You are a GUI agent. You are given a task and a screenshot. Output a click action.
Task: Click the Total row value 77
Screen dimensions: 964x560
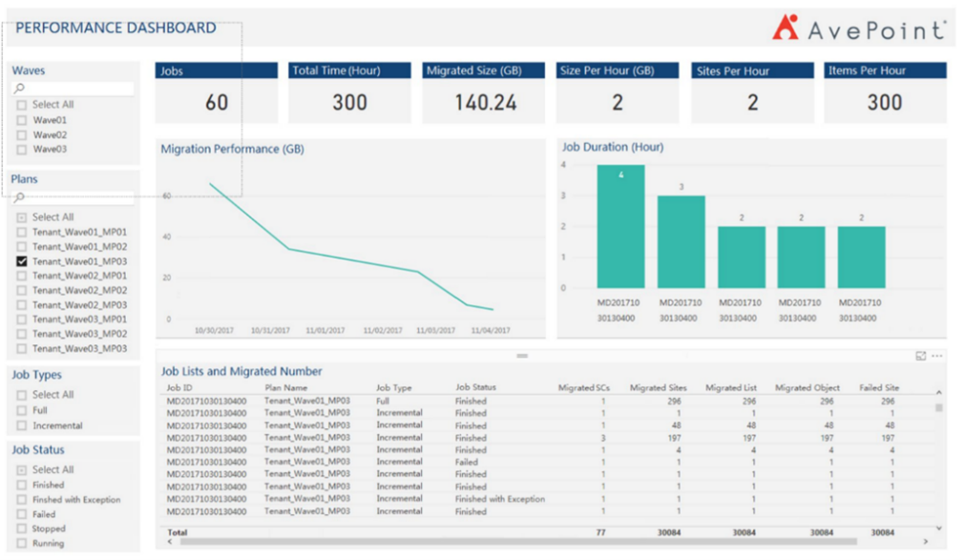pyautogui.click(x=600, y=532)
